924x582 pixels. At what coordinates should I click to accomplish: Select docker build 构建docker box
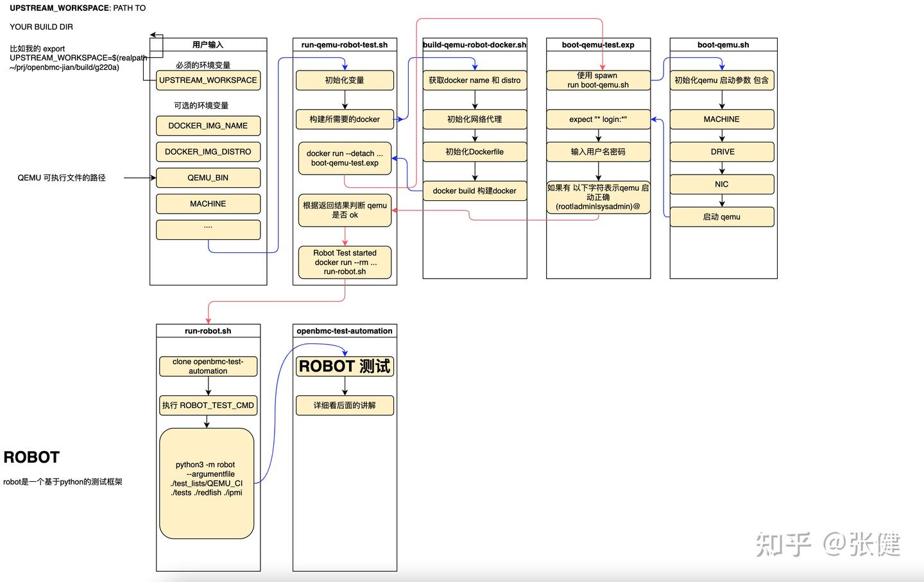(x=475, y=191)
